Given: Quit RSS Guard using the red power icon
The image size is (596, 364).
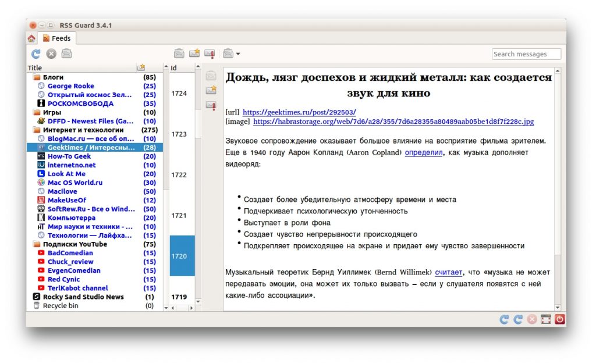Looking at the screenshot, I should pyautogui.click(x=559, y=319).
